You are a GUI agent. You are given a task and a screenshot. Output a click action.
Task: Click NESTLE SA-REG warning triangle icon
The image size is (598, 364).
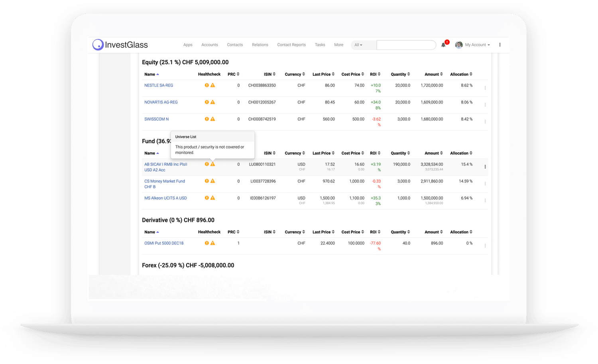213,85
